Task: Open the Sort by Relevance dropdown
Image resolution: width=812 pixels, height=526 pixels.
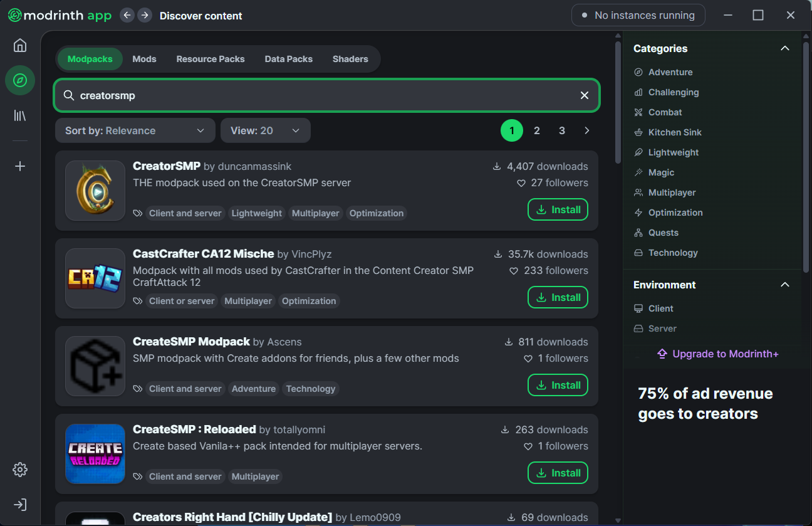Action: point(135,130)
